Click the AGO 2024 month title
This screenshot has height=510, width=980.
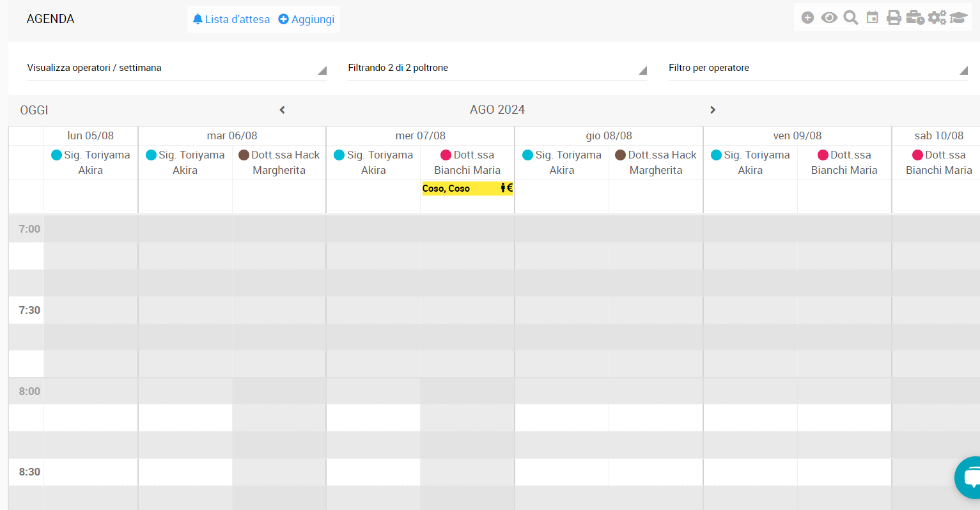click(x=497, y=110)
